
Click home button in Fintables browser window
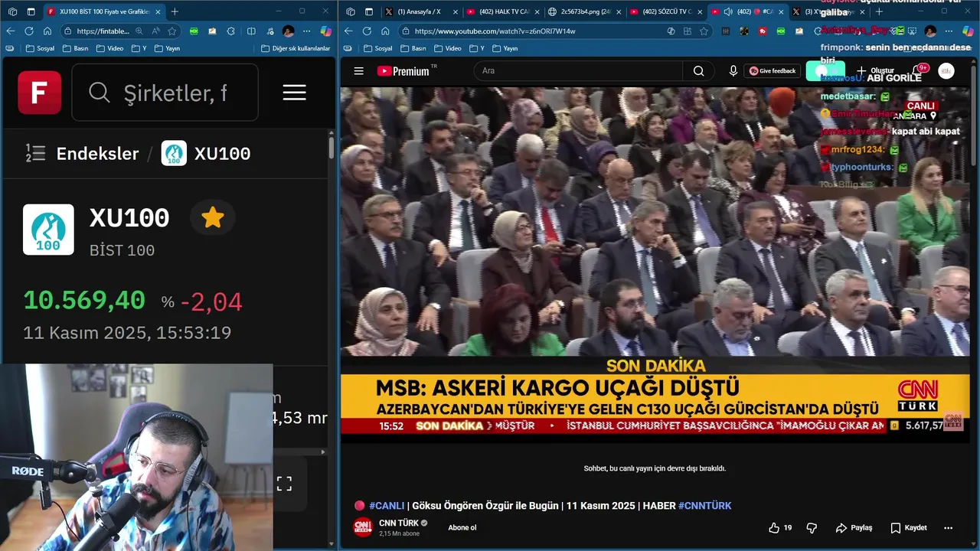pos(47,31)
